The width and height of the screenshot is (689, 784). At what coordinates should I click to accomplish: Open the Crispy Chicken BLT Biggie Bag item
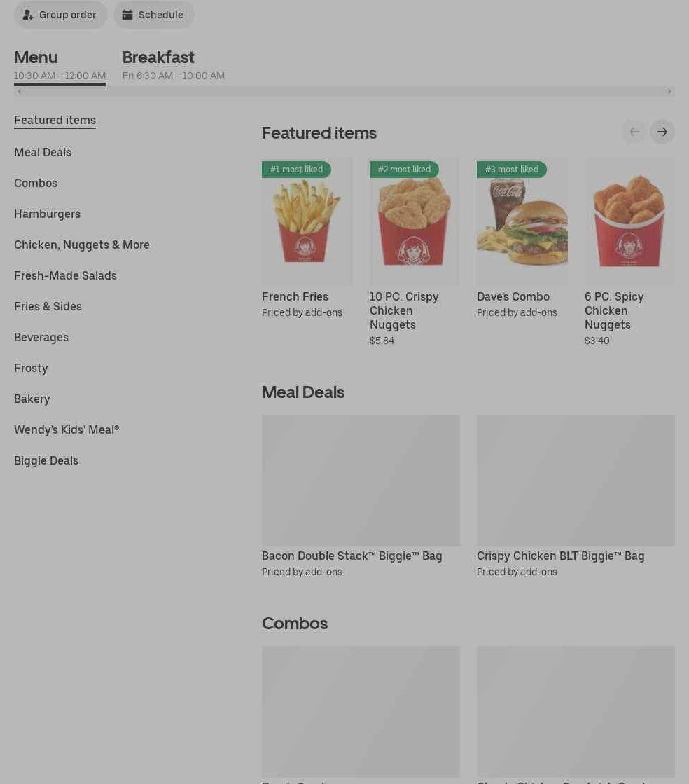pos(576,497)
